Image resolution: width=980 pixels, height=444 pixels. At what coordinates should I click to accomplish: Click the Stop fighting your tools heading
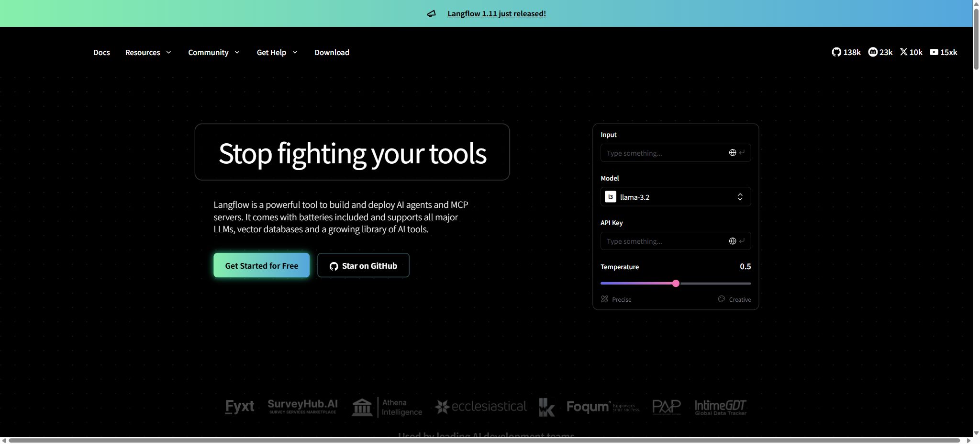pos(352,153)
